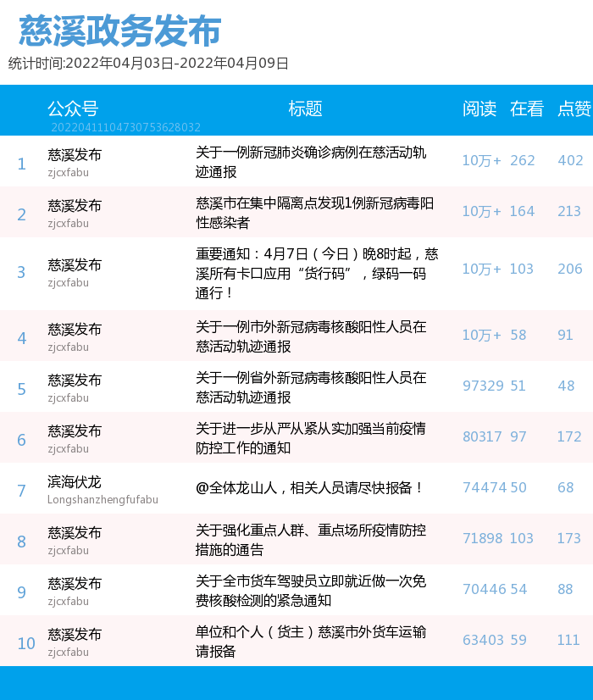
Task: Open article 关于全市货车驾驶员立即就近做一次免费核酸检测
Action: (x=311, y=591)
